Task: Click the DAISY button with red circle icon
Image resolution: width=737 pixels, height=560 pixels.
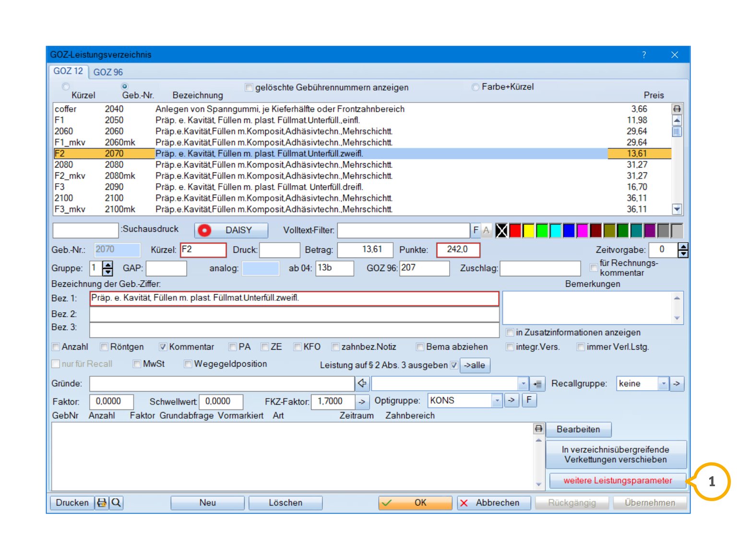Action: (x=231, y=231)
